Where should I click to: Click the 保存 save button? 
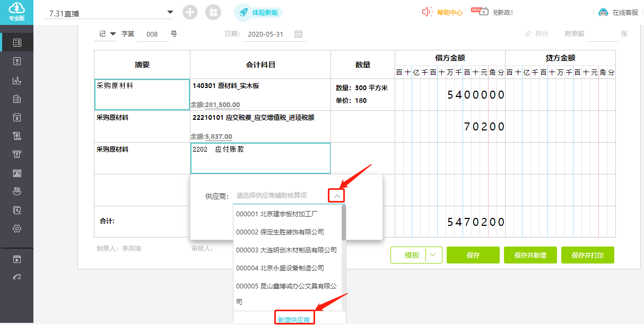(473, 255)
